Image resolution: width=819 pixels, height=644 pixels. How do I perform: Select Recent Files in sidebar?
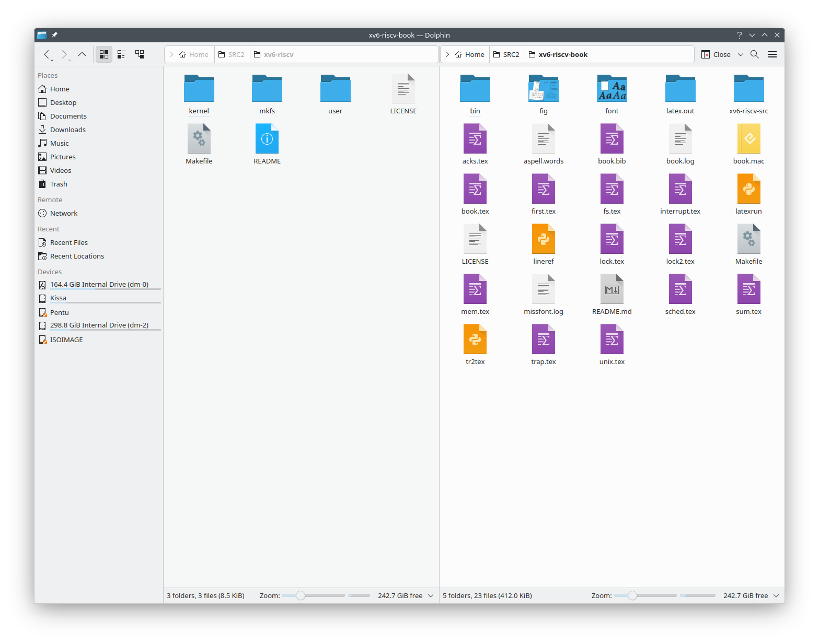[68, 242]
